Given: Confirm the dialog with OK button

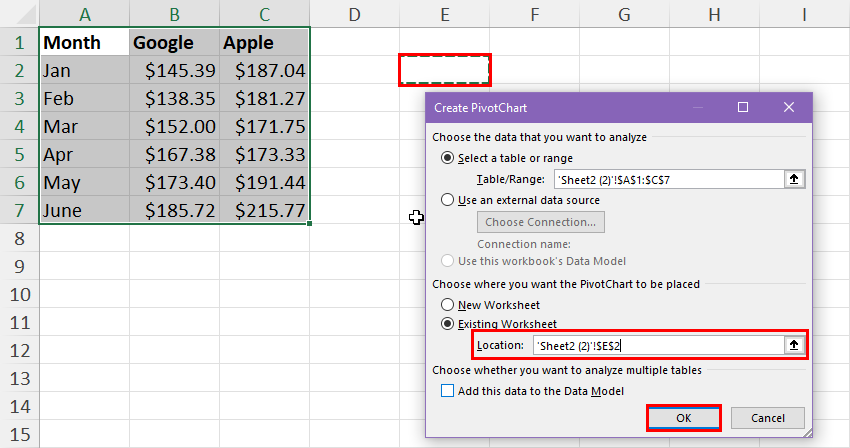Looking at the screenshot, I should pyautogui.click(x=684, y=418).
